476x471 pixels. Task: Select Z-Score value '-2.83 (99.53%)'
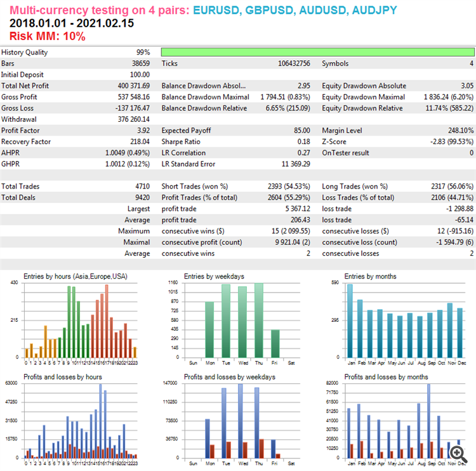452,142
